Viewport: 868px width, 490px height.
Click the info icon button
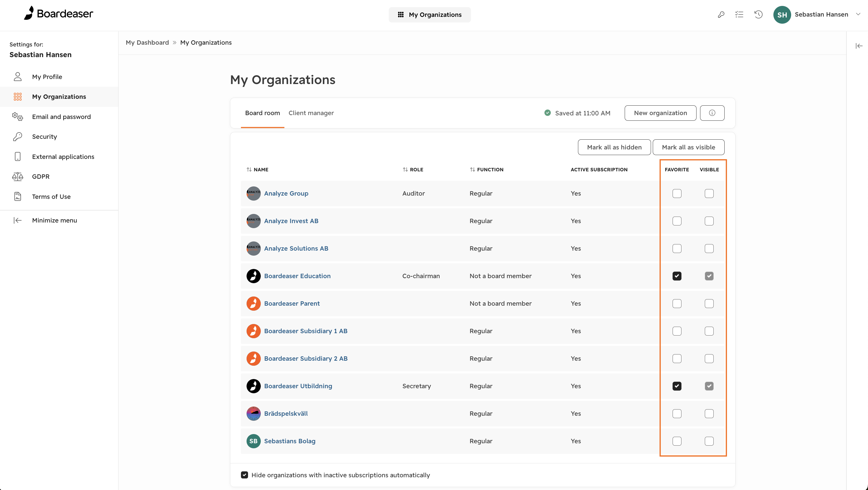(712, 113)
